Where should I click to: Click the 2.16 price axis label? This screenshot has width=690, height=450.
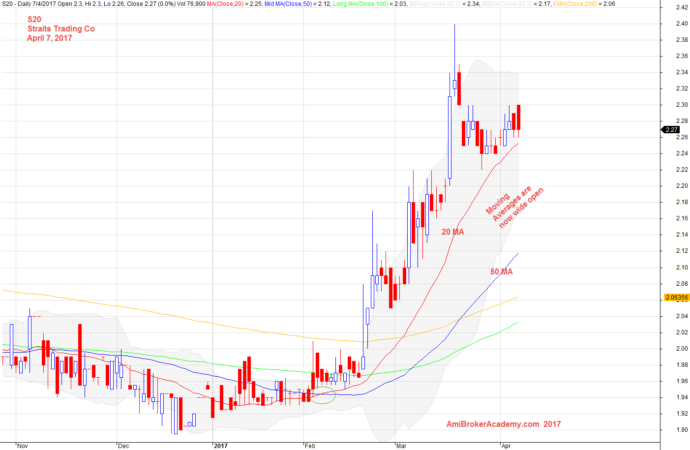pyautogui.click(x=682, y=218)
